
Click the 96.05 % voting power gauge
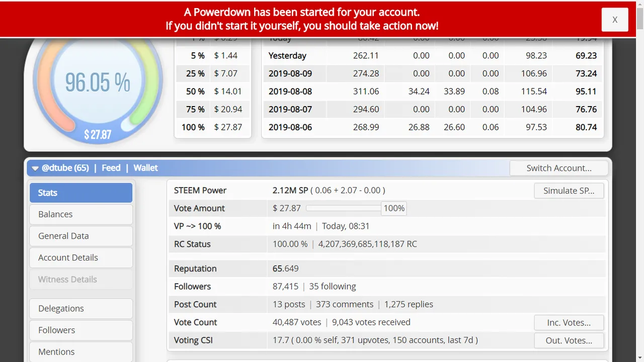click(x=98, y=83)
